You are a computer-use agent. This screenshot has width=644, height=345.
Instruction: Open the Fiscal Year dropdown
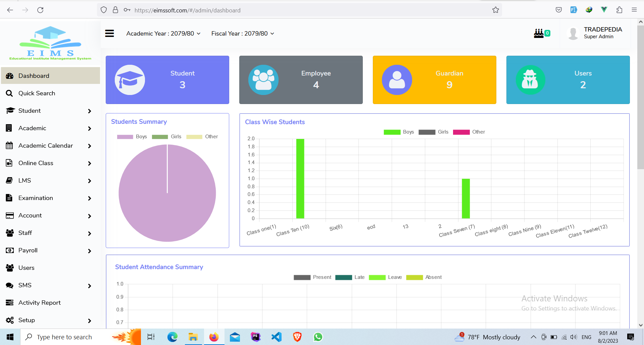243,34
